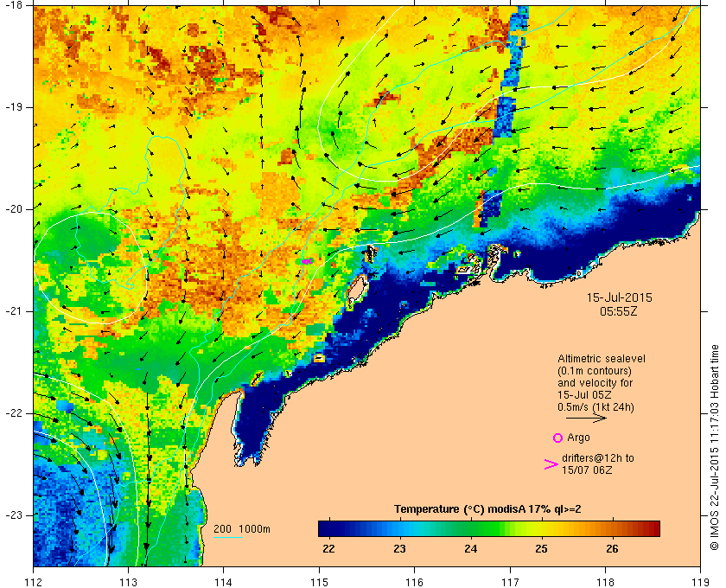This screenshot has width=726, height=588.
Task: Click color bar label 23
Action: pyautogui.click(x=399, y=549)
